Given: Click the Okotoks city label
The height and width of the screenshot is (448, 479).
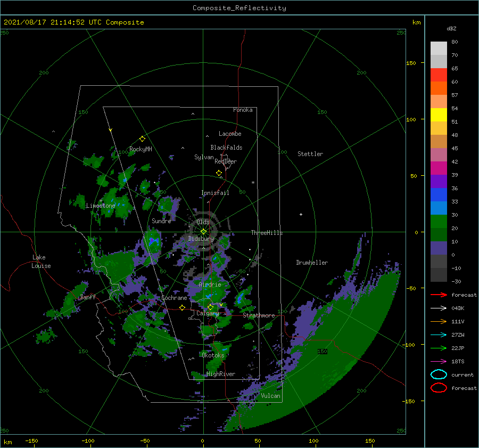Looking at the screenshot, I should 213,355.
